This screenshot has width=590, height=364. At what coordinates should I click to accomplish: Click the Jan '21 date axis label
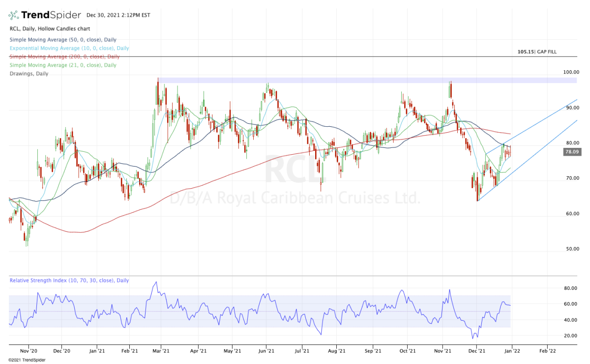97,351
